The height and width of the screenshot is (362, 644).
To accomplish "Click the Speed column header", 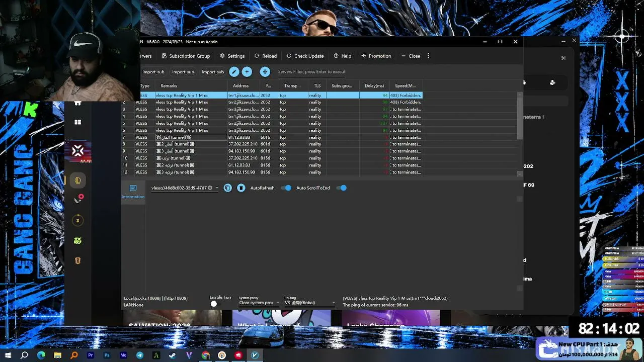I will point(406,86).
